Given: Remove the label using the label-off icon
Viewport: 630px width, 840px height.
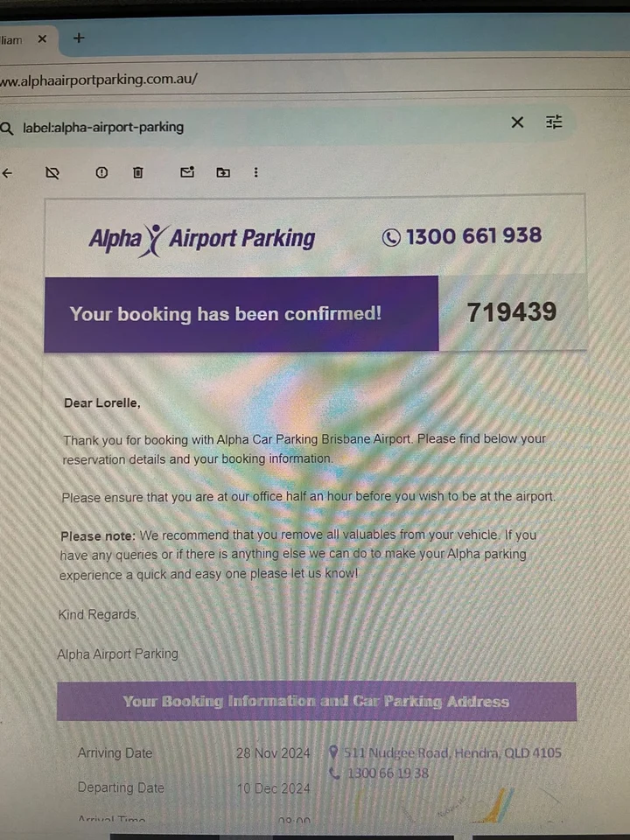Looking at the screenshot, I should 52,173.
